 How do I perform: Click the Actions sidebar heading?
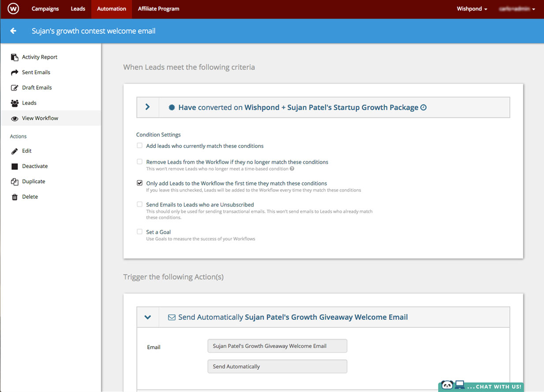(x=19, y=136)
